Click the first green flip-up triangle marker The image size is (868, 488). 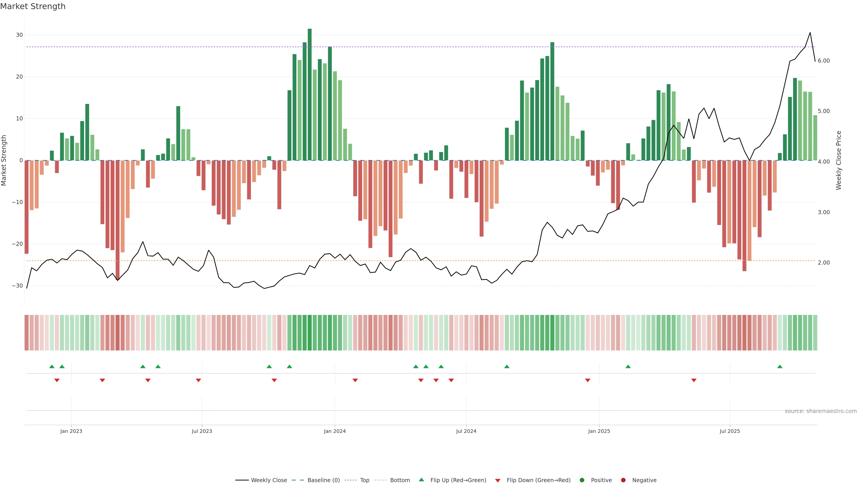click(52, 366)
